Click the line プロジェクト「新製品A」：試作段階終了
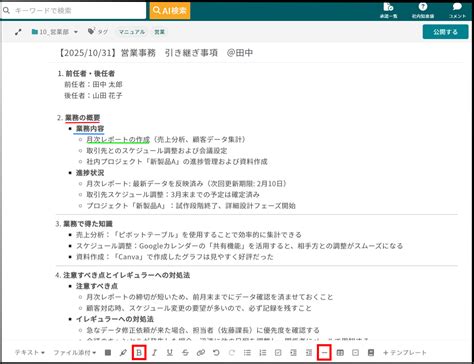Screen dimensions: 474x364 pyautogui.click(x=191, y=206)
